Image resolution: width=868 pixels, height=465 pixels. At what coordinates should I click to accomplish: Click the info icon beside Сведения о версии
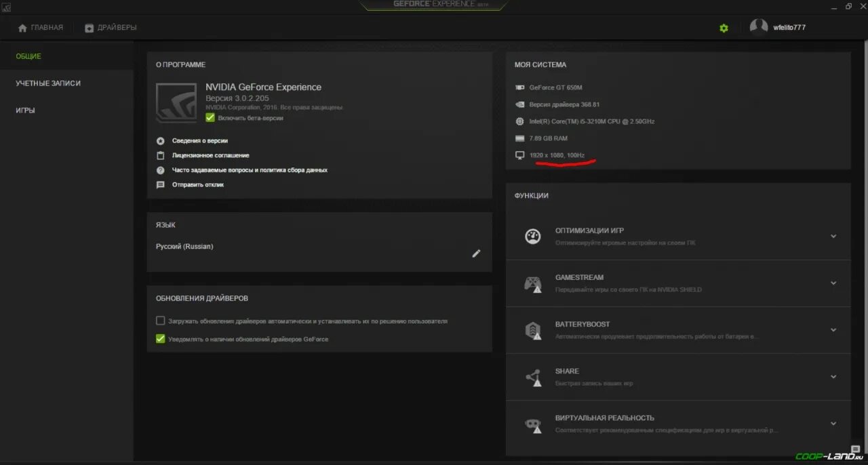pos(161,141)
